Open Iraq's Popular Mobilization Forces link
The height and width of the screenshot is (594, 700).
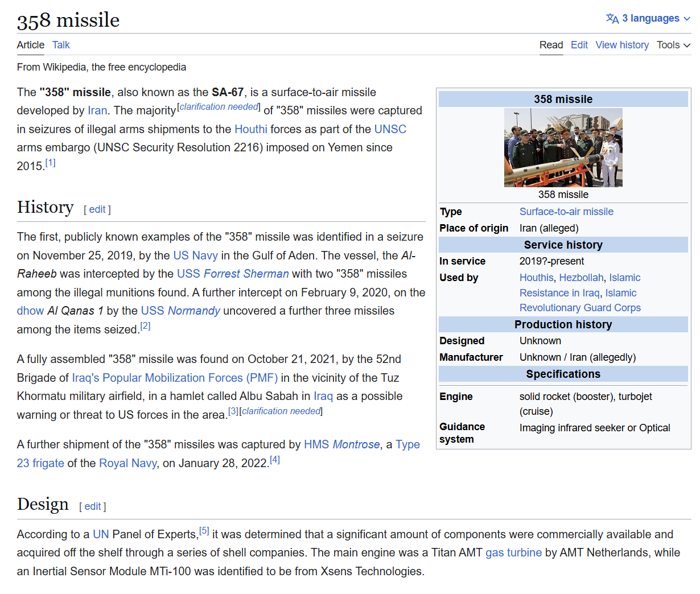(175, 378)
